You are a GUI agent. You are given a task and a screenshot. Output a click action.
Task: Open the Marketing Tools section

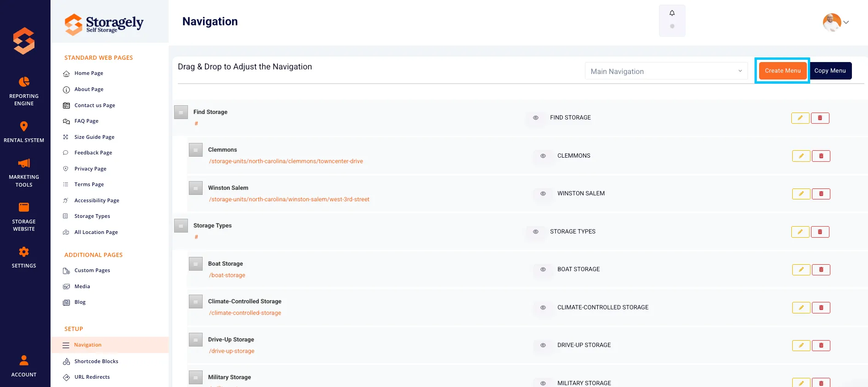tap(24, 173)
